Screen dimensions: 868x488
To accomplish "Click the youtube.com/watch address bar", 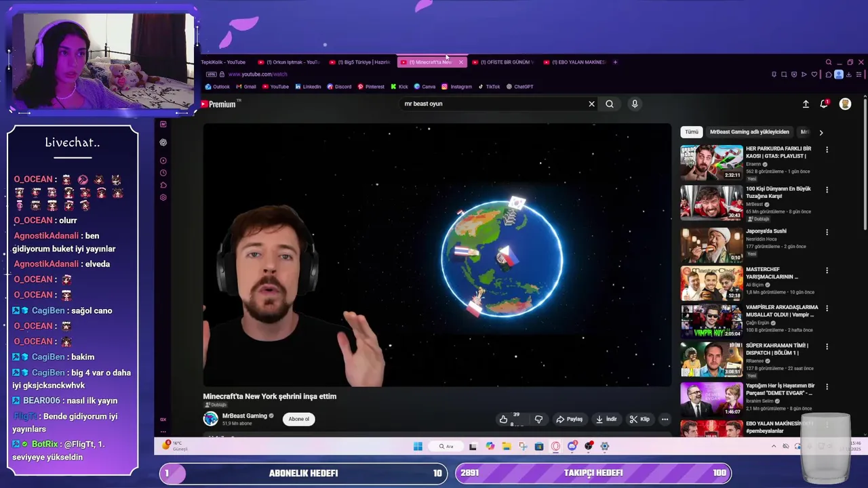I will tap(258, 75).
